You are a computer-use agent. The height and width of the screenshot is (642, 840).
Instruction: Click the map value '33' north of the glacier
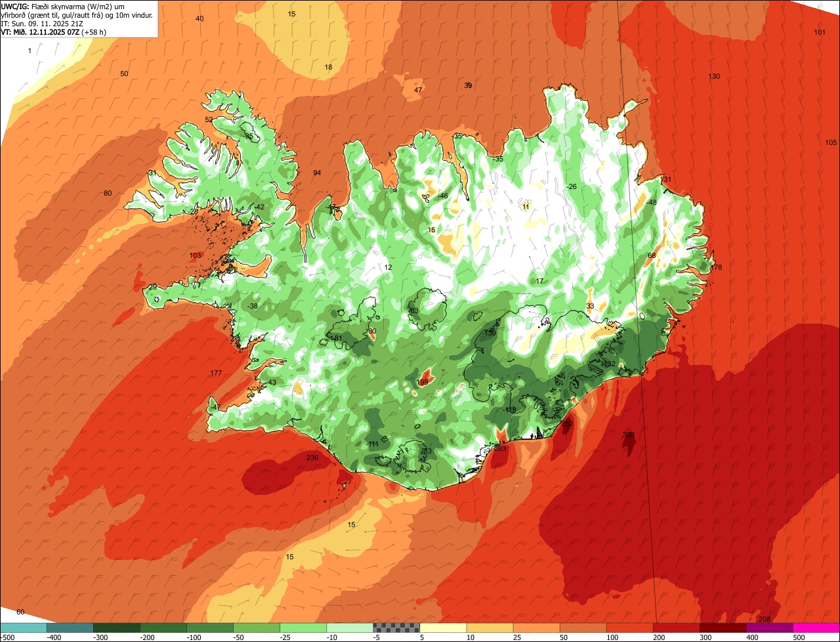point(590,307)
